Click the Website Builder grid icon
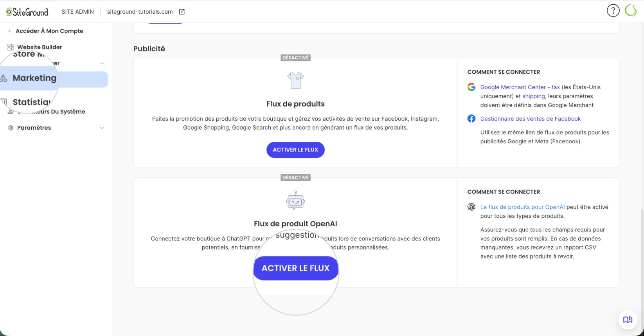 tap(11, 47)
